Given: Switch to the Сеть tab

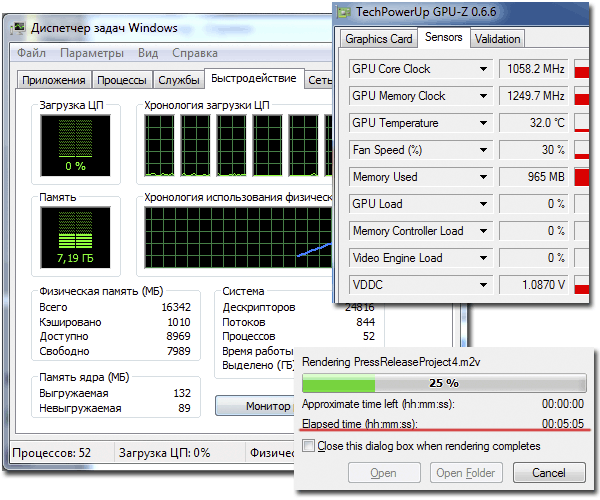Looking at the screenshot, I should coord(319,80).
